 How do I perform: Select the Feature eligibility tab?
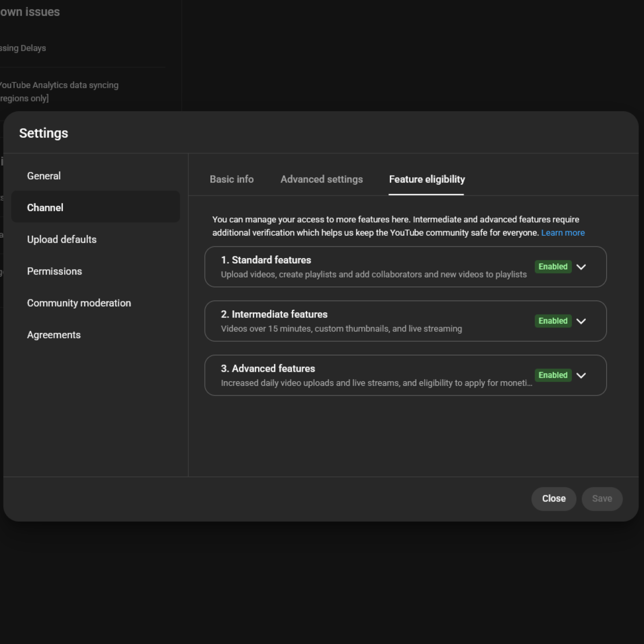point(427,179)
